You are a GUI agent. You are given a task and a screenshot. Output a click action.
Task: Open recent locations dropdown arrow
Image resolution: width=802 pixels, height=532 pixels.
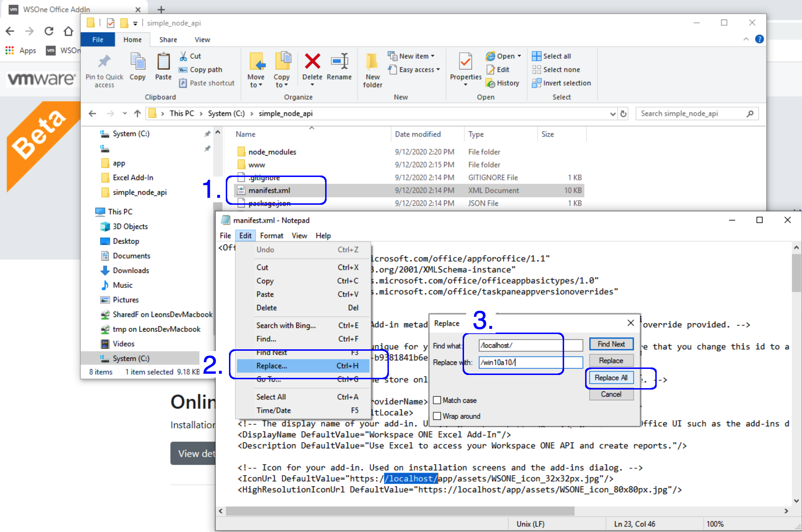(125, 114)
